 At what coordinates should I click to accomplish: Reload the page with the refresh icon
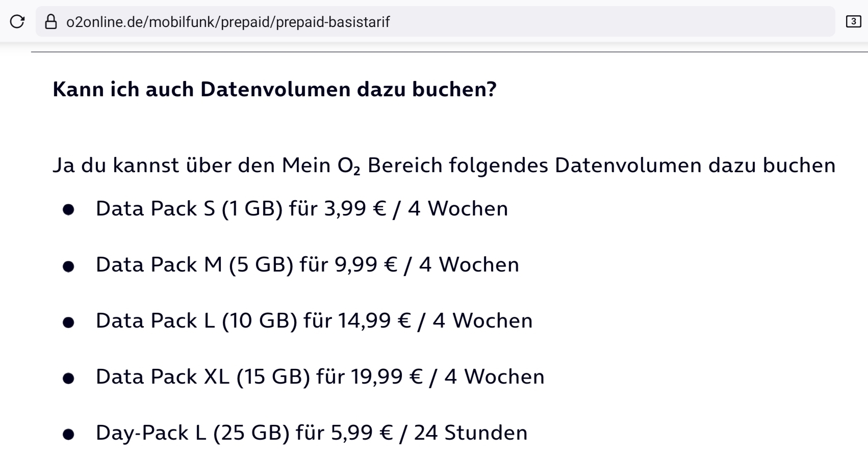tap(17, 21)
